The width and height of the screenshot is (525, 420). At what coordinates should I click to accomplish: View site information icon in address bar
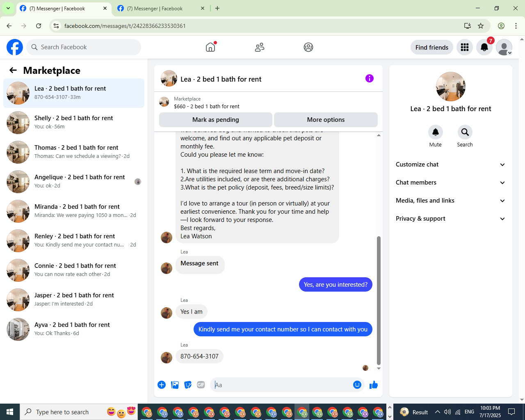57,26
